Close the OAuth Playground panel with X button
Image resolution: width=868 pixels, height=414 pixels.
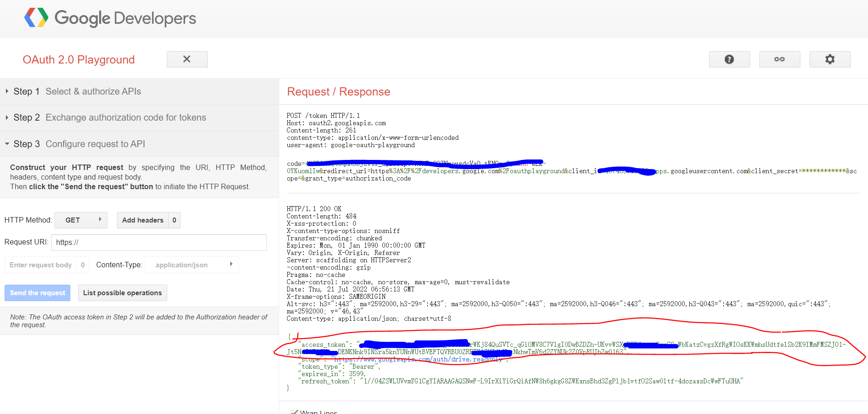pyautogui.click(x=187, y=59)
